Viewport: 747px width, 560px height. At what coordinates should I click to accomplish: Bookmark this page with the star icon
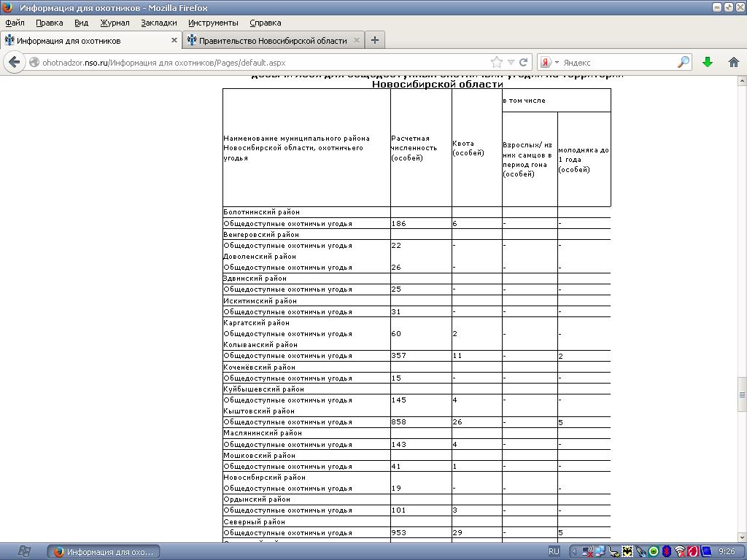[497, 63]
